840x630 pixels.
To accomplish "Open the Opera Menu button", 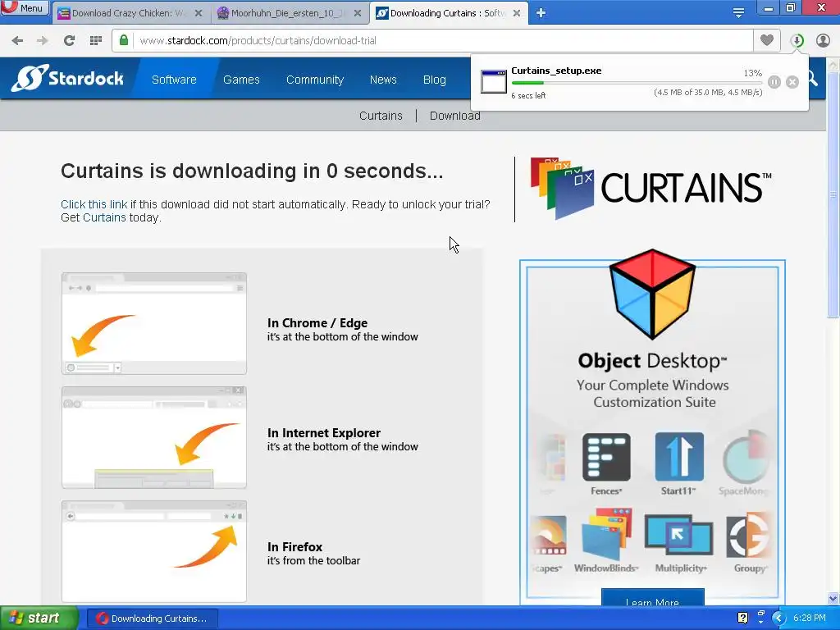I will (25, 7).
